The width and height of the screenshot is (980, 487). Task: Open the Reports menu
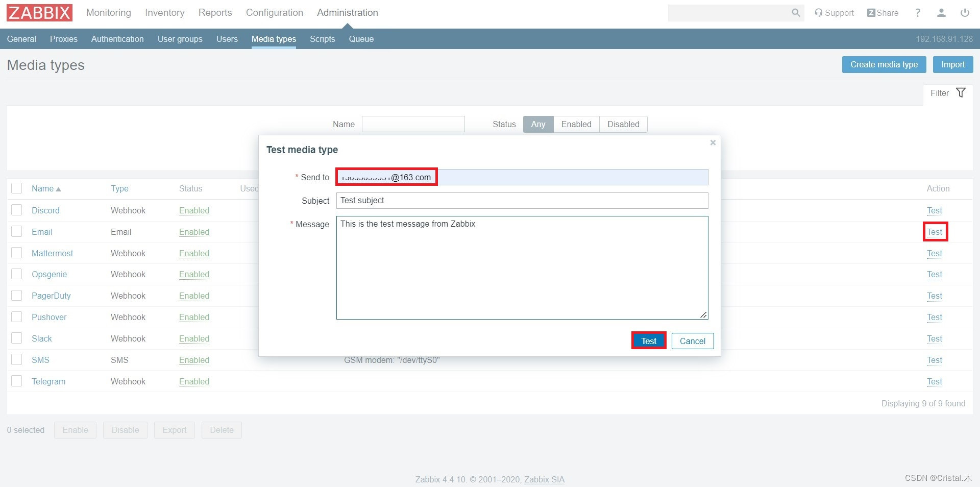point(215,13)
